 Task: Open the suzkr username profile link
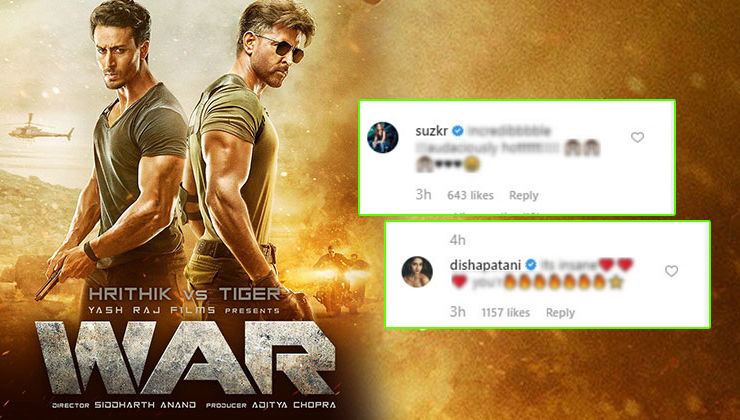click(431, 131)
